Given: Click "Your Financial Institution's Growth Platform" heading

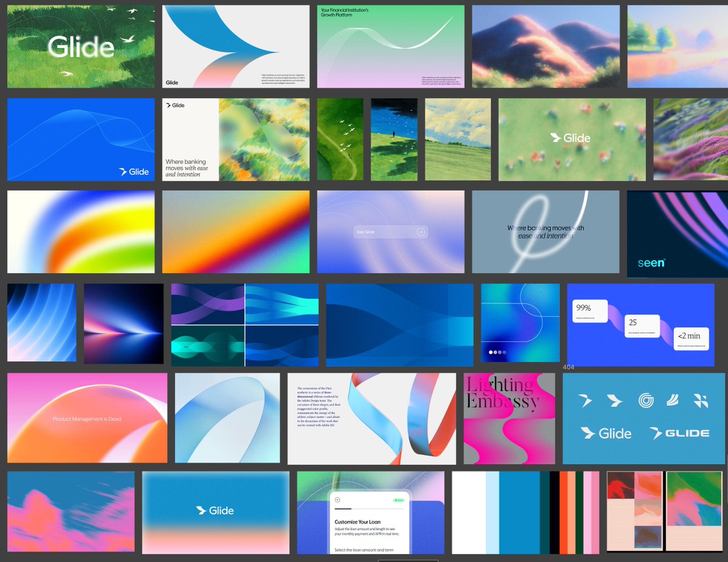Looking at the screenshot, I should tap(344, 13).
